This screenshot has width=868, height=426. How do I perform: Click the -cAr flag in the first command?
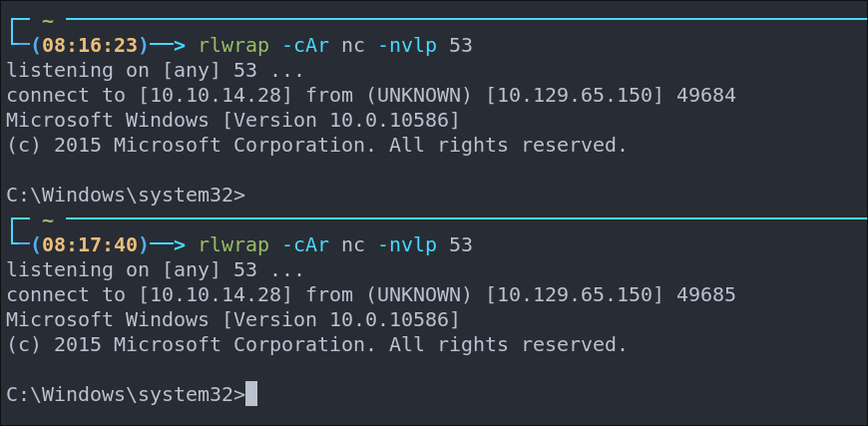305,45
